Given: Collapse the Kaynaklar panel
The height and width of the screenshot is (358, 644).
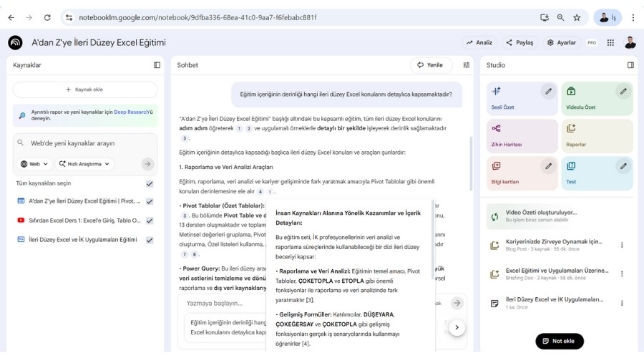Looking at the screenshot, I should click(x=157, y=65).
